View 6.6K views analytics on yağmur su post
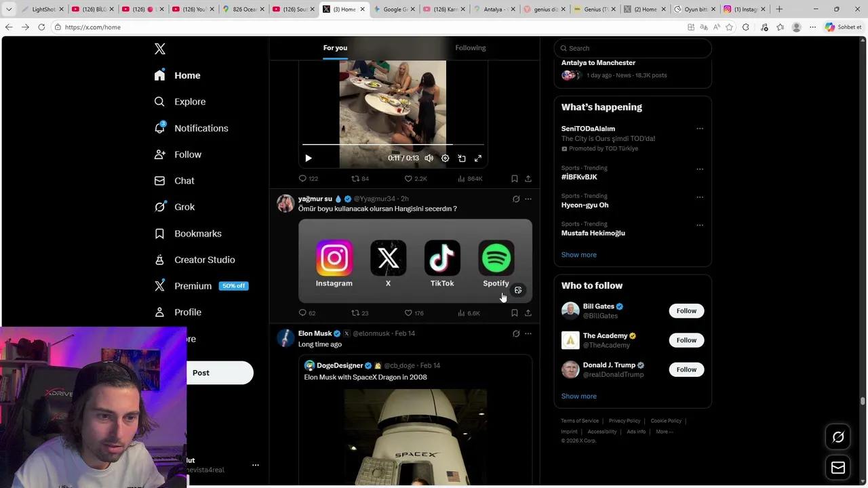 [469, 313]
